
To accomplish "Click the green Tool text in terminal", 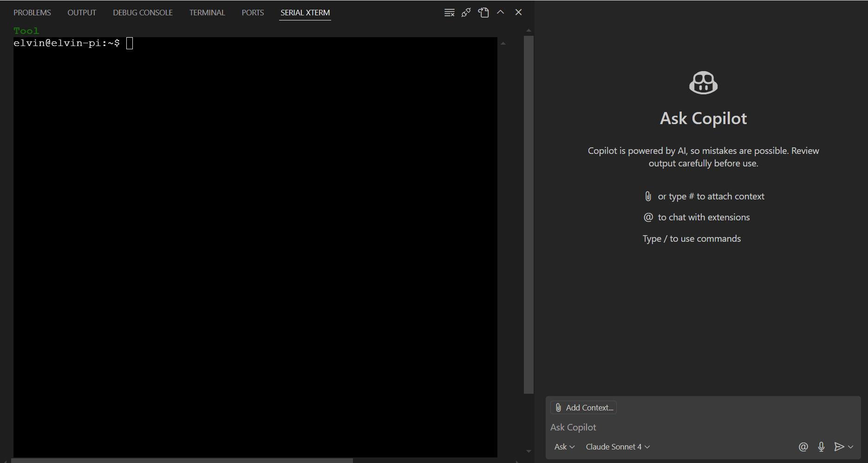I will [26, 31].
